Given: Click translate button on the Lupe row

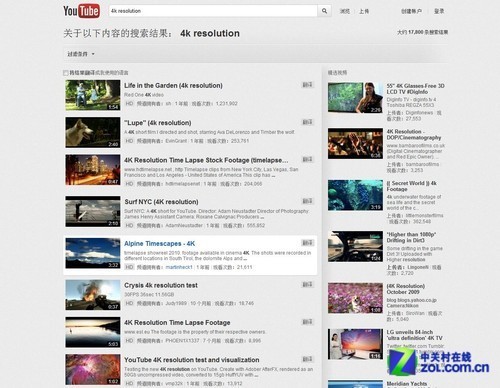Looking at the screenshot, I should pos(307,122).
